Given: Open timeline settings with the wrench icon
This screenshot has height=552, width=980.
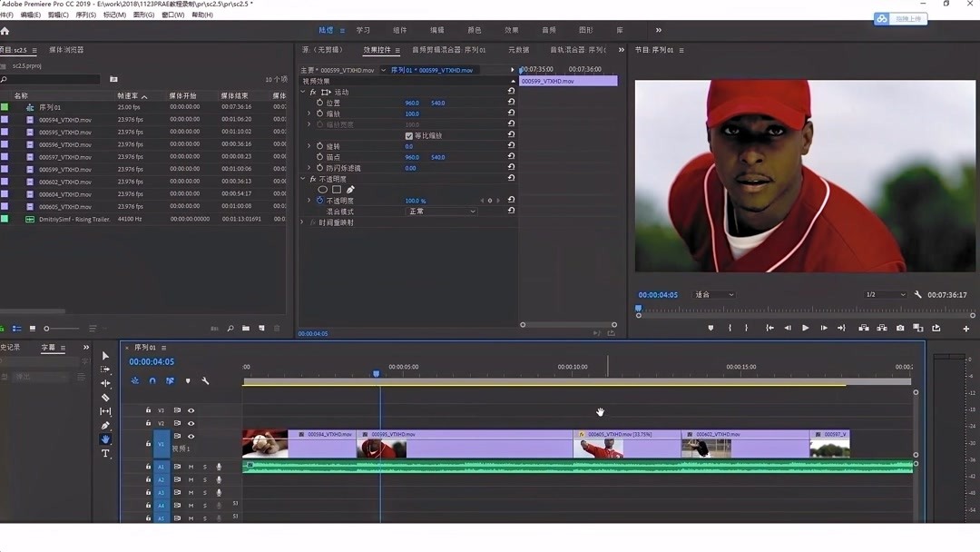Looking at the screenshot, I should coord(205,380).
